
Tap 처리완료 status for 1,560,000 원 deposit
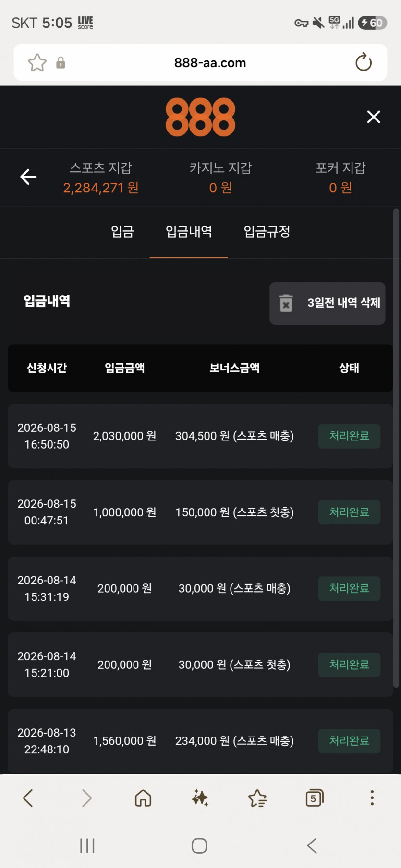point(349,741)
